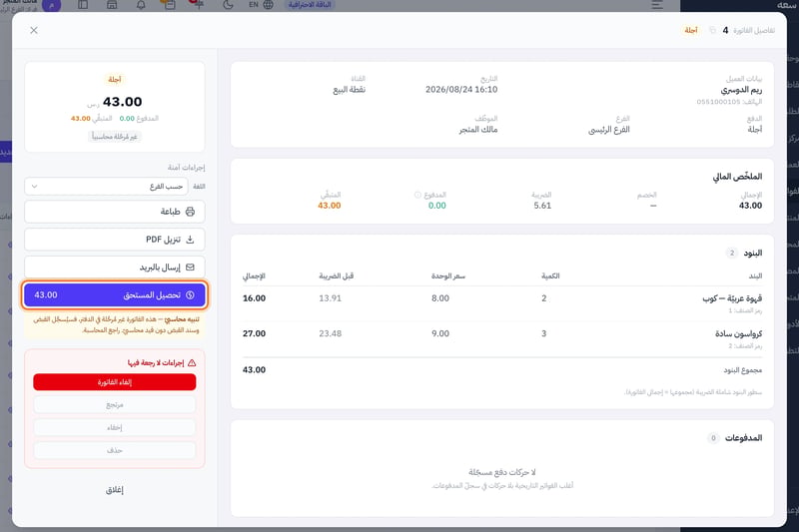
Task: Click the green paid amount 0.00 in the summary
Action: coord(437,206)
